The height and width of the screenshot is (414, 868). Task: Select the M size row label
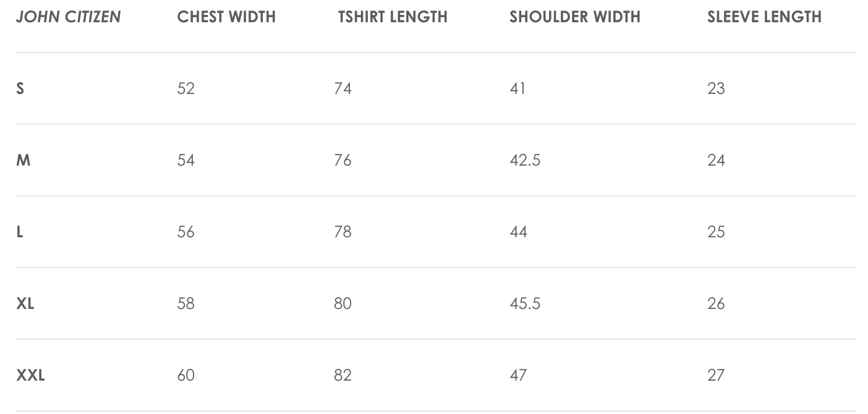pyautogui.click(x=23, y=160)
